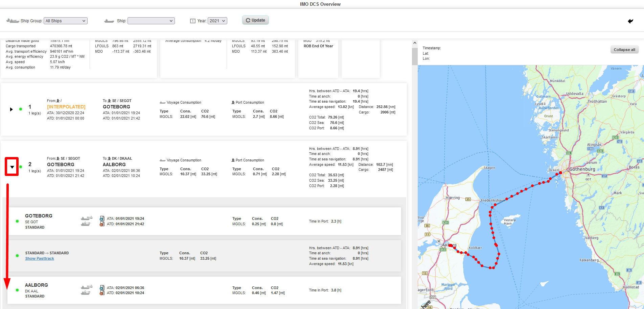Click the Port Consumption icon in voyage 1
The image size is (644, 309).
[233, 102]
